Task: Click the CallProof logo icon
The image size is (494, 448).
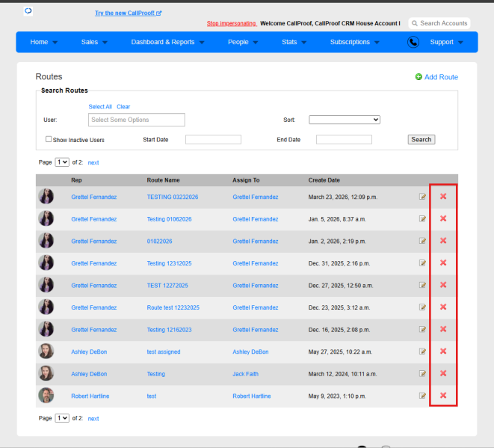Action: (x=28, y=11)
